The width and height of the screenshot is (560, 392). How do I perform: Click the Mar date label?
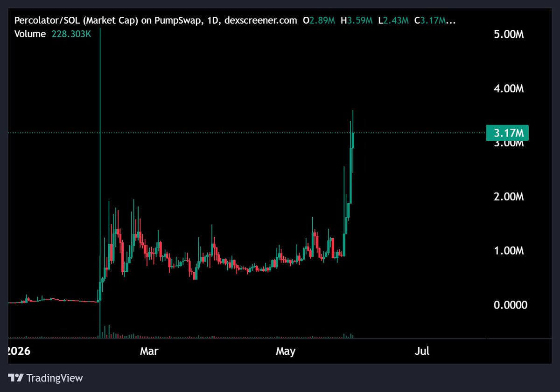(x=149, y=351)
